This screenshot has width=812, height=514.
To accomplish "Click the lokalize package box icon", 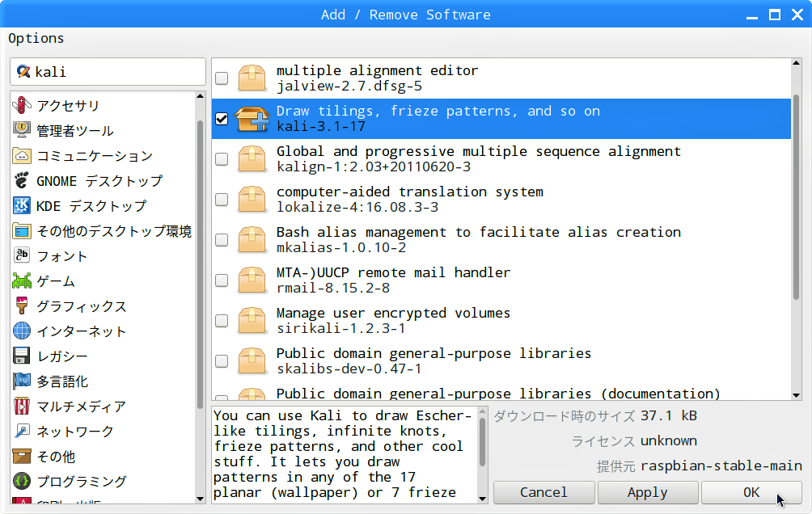I will 252,200.
